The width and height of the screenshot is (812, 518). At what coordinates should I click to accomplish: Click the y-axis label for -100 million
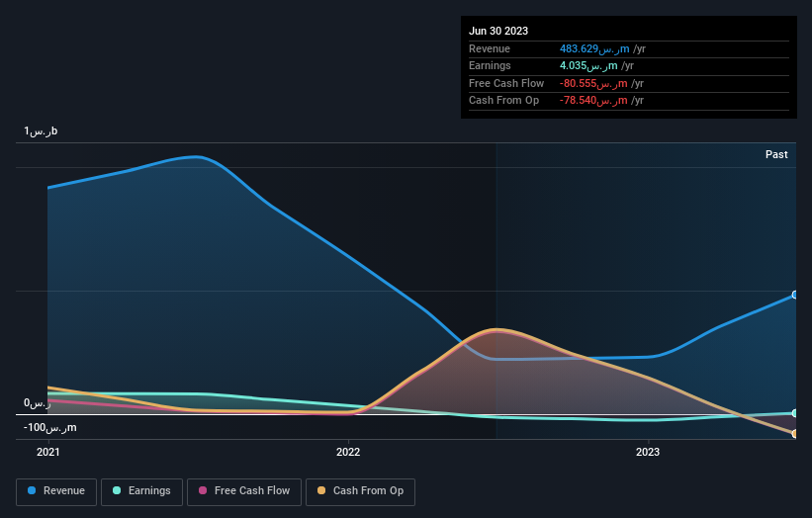point(49,427)
